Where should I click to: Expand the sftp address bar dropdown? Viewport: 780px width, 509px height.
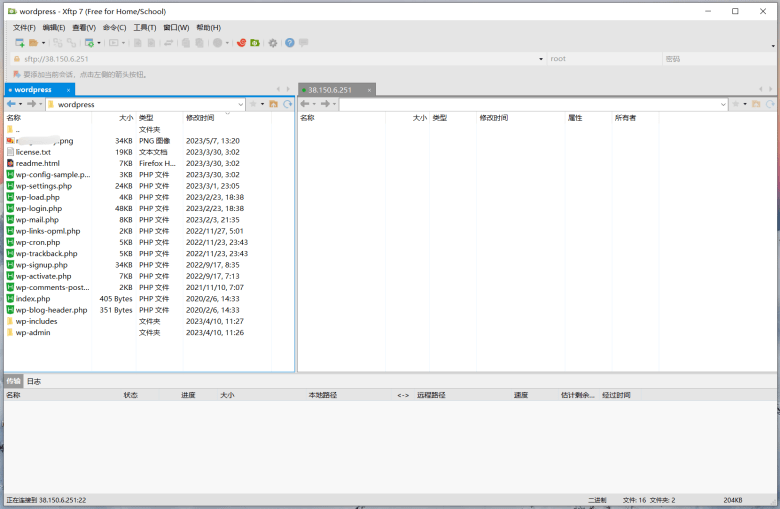(x=541, y=59)
